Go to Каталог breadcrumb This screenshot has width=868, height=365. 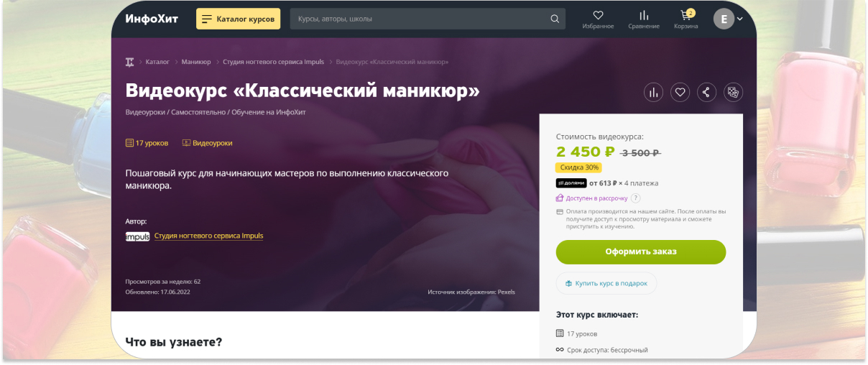tap(157, 62)
